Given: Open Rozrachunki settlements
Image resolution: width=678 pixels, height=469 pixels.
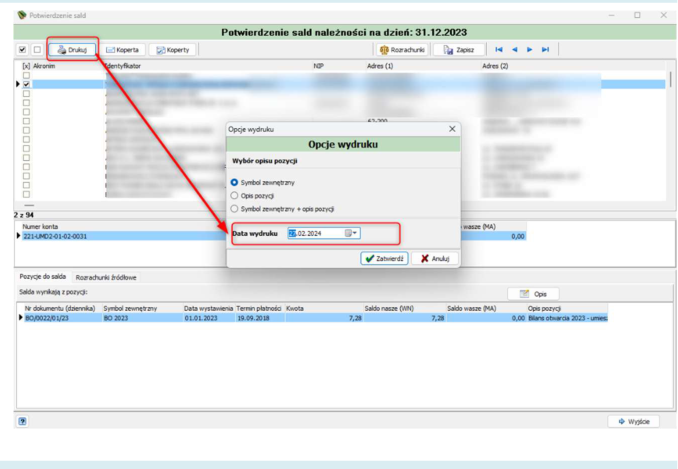Looking at the screenshot, I should click(x=402, y=50).
